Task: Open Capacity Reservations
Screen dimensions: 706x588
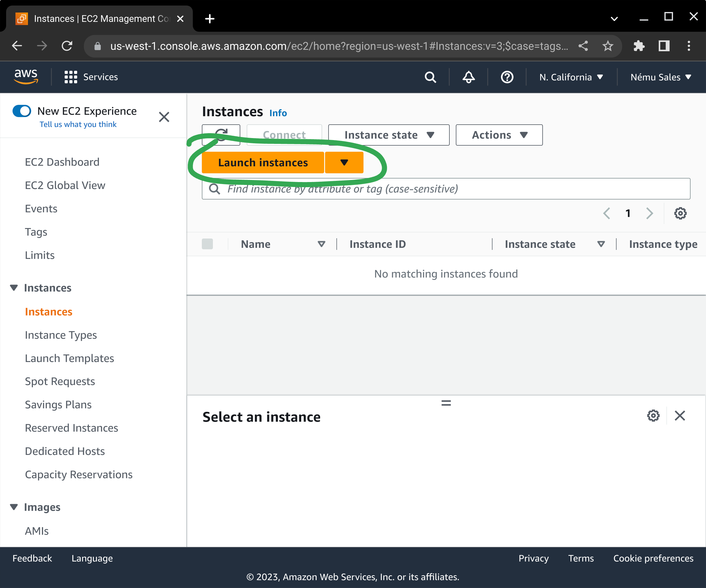Action: (x=79, y=475)
